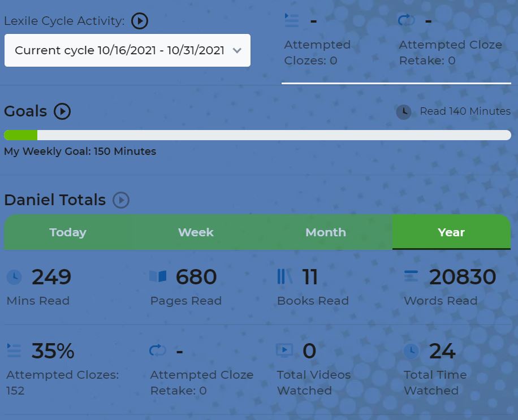Screen dimensions: 518x420
Task: Play the Goals help video
Action: pyautogui.click(x=62, y=111)
